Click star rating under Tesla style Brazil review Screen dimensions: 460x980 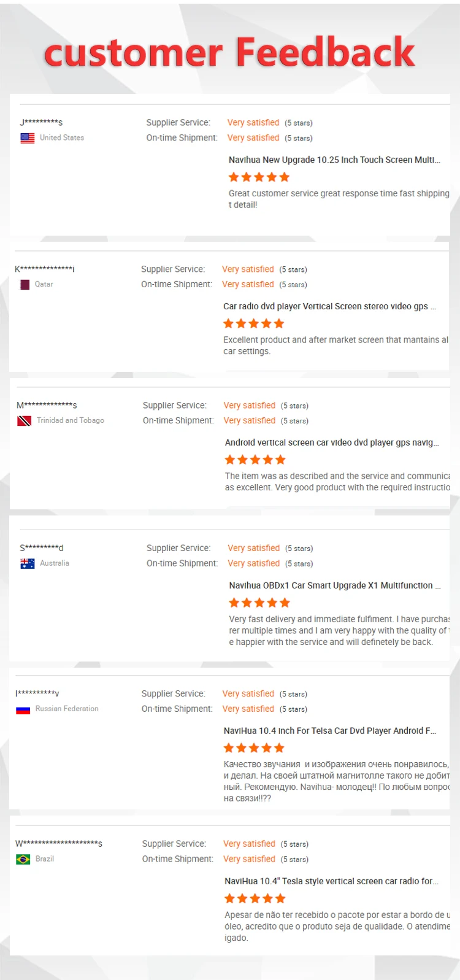tap(255, 899)
